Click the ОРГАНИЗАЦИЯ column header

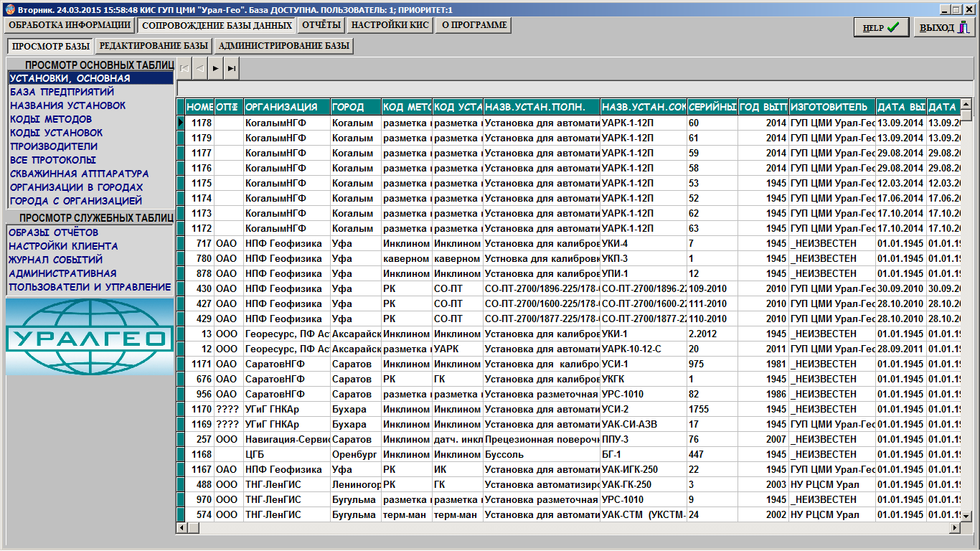286,107
